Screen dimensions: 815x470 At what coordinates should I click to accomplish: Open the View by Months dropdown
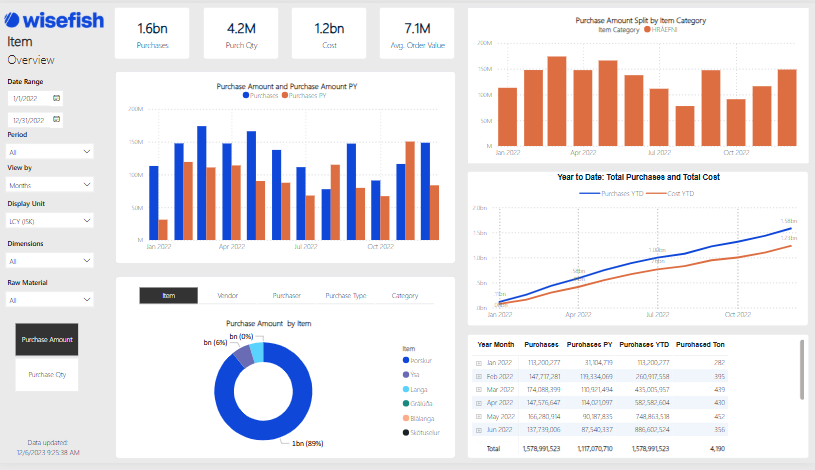point(49,185)
